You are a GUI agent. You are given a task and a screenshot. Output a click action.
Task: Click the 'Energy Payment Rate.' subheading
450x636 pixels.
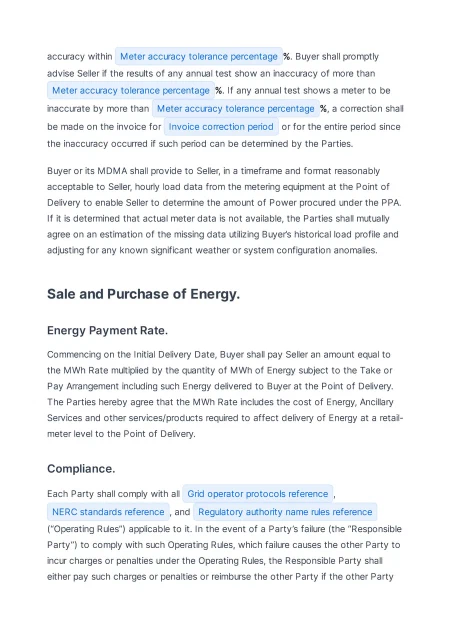click(107, 331)
